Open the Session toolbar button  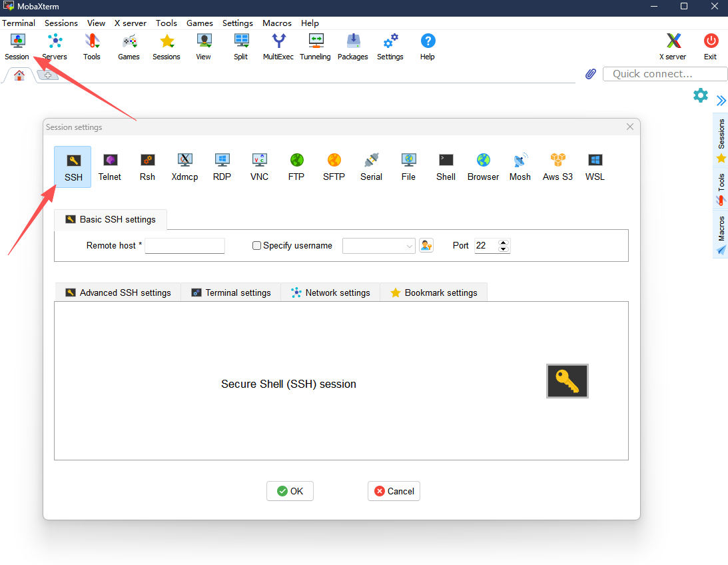(17, 47)
